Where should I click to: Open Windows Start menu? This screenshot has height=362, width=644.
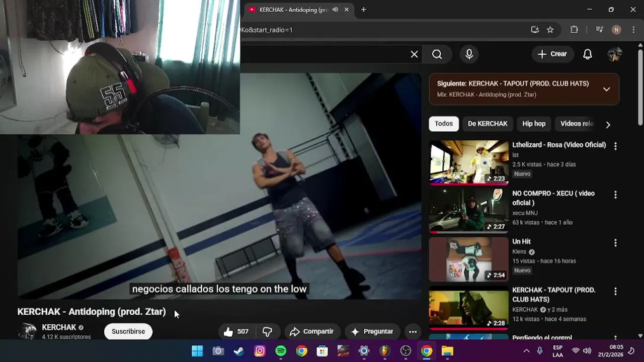[197, 351]
